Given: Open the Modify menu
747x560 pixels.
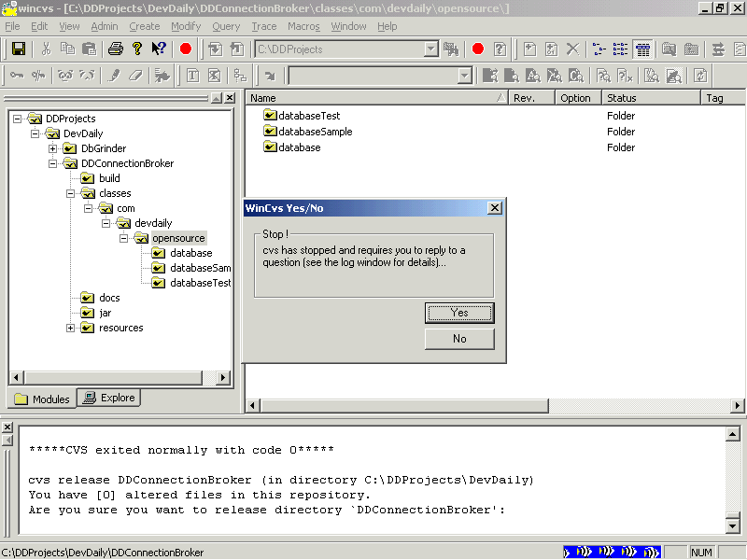Looking at the screenshot, I should pos(186,27).
